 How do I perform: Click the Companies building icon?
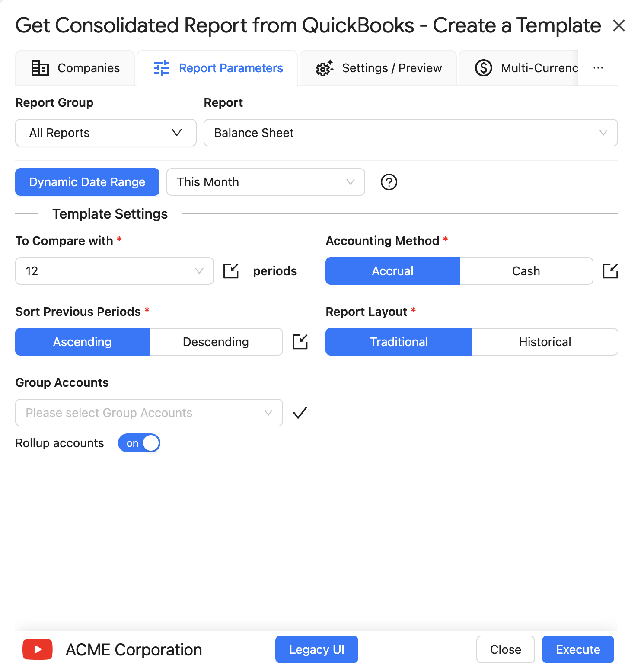click(40, 68)
